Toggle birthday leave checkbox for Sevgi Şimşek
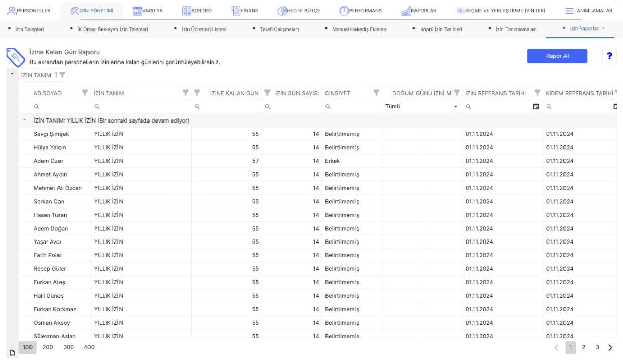 tap(422, 134)
